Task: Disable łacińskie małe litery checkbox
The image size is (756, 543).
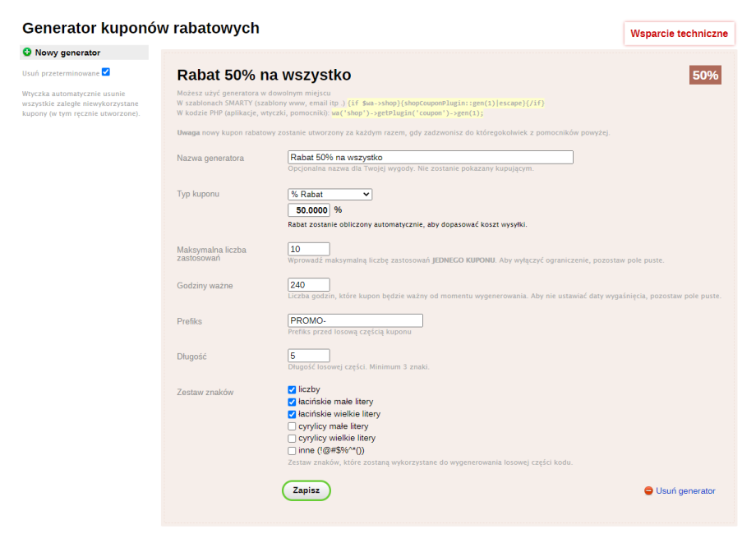Action: coord(292,402)
